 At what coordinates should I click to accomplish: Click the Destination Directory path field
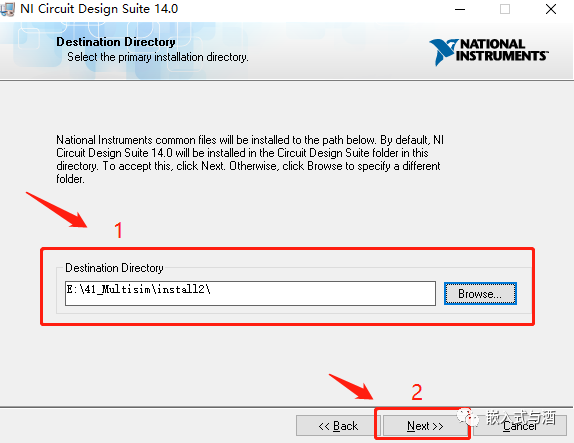pos(250,293)
